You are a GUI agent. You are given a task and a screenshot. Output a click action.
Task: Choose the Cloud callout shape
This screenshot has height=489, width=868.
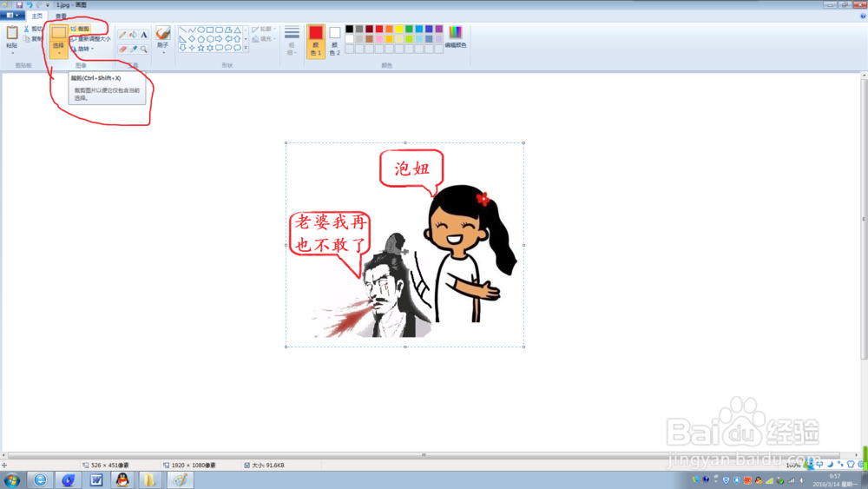click(238, 48)
